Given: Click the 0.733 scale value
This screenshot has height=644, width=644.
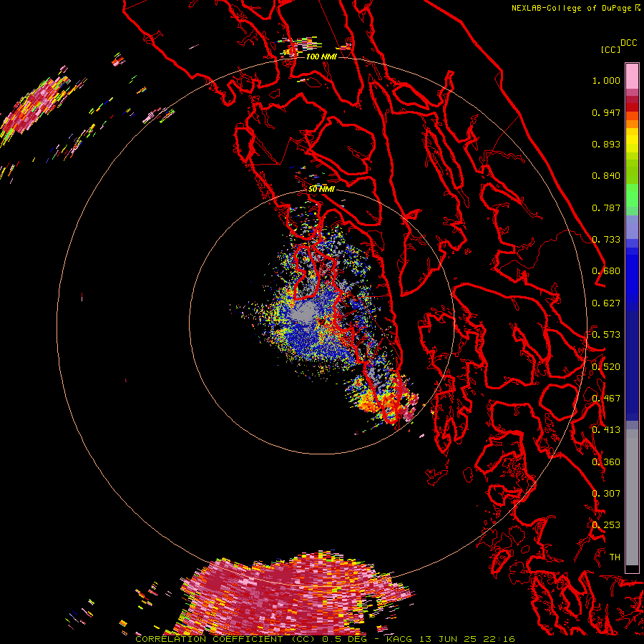Looking at the screenshot, I should pyautogui.click(x=606, y=240).
